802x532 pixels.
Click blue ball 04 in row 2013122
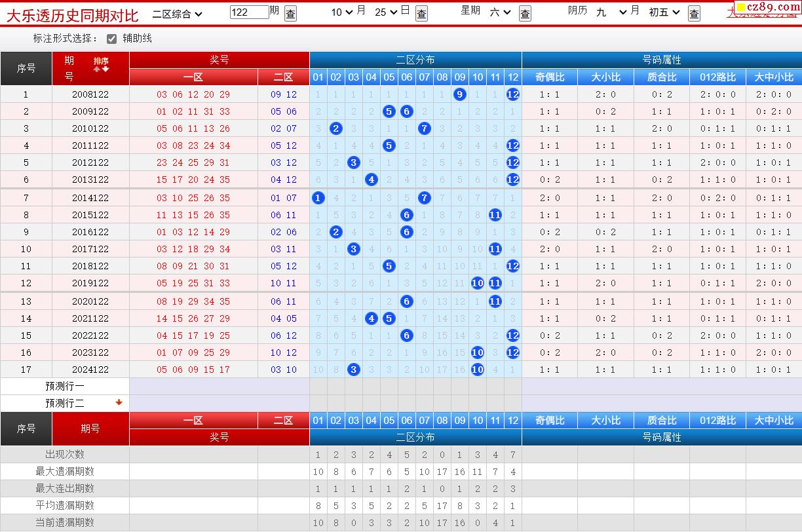click(x=372, y=180)
